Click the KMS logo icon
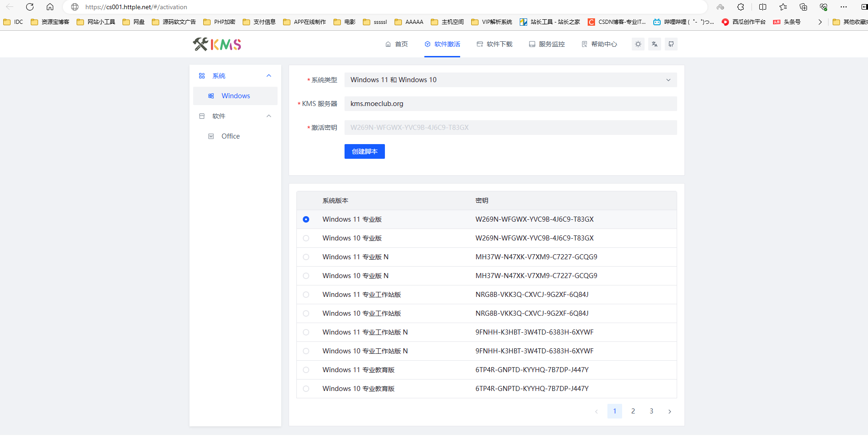This screenshot has width=868, height=441. [x=217, y=44]
